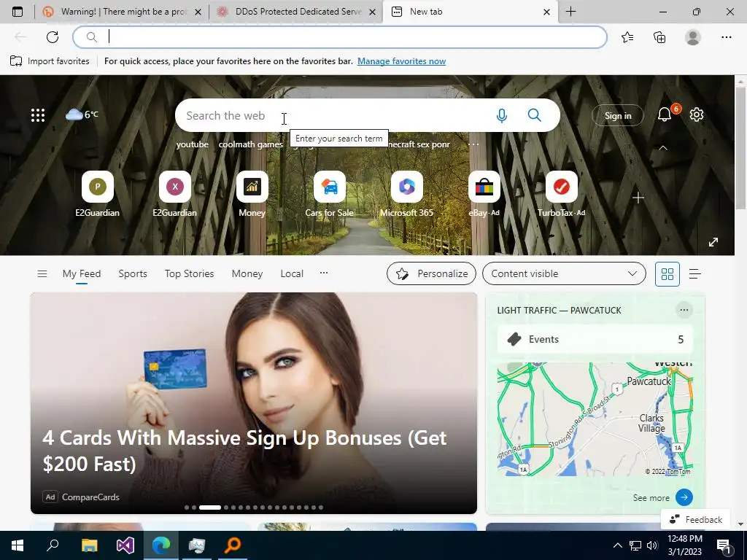Close the DDoS Protected Dedicated Server tab
747x560 pixels.
[373, 12]
